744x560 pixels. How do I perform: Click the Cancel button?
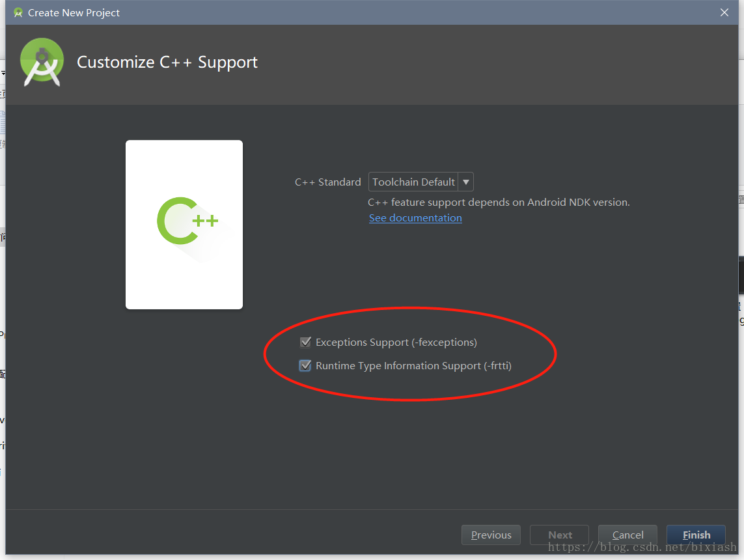coord(627,535)
